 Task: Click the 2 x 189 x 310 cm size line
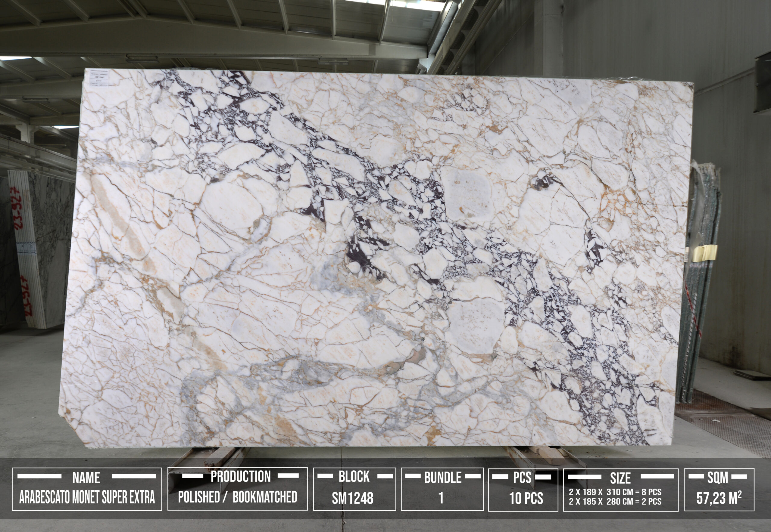click(615, 492)
